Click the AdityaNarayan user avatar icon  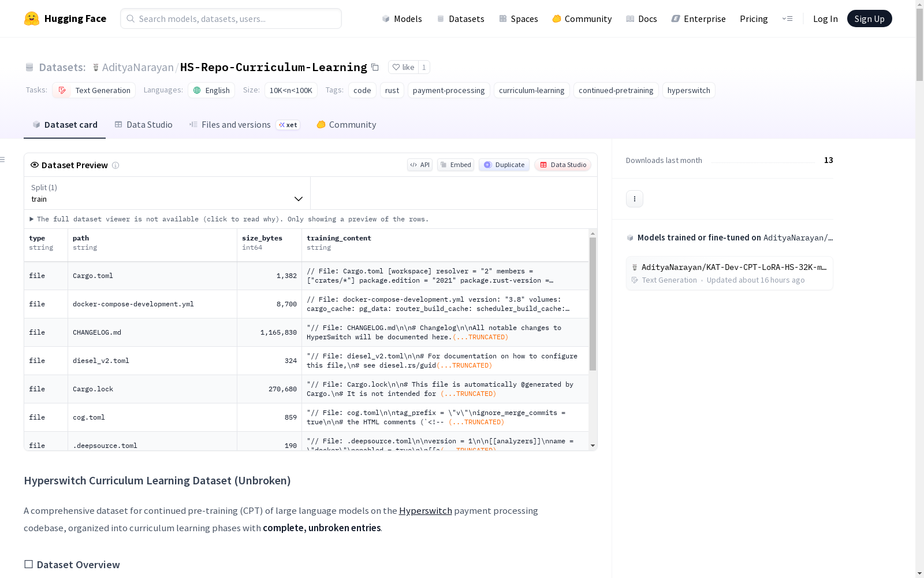[96, 68]
